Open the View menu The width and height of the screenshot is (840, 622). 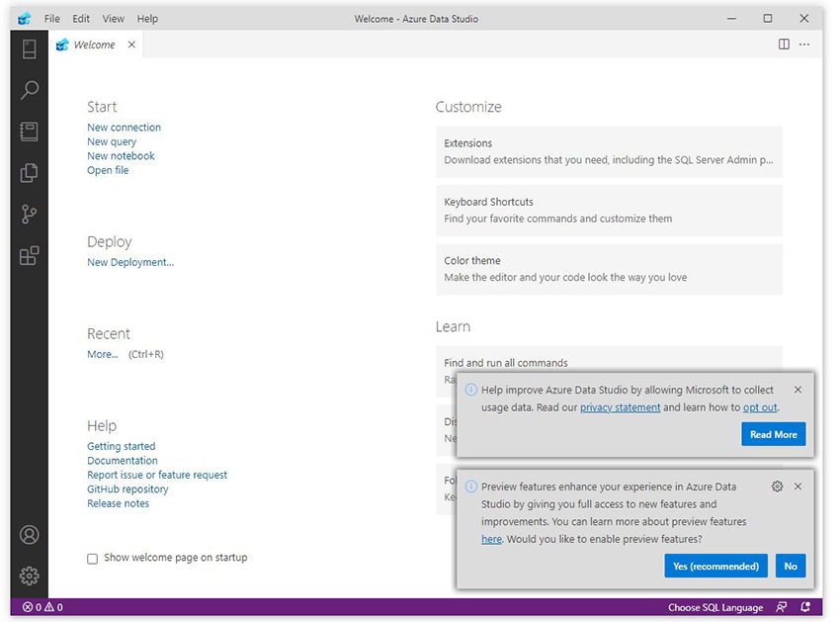click(x=113, y=19)
